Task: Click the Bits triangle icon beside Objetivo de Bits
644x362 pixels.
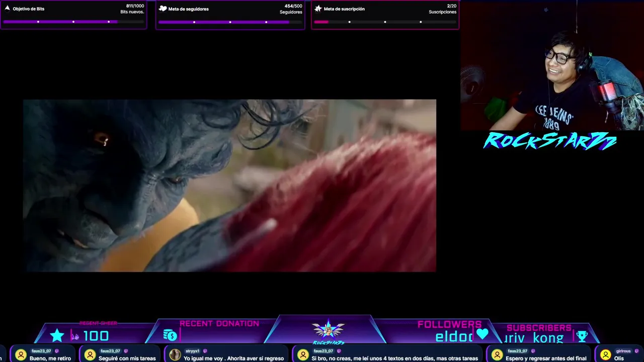Action: [7, 8]
